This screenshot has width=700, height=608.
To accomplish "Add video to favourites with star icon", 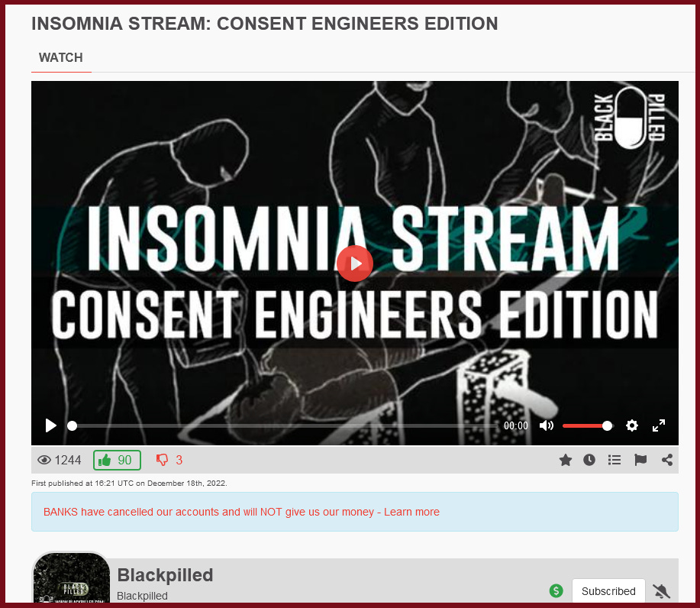I will pyautogui.click(x=566, y=460).
